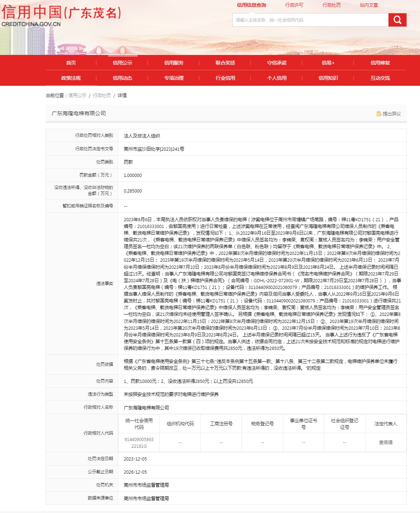This screenshot has height=513, width=420.
Task: Open 信用动态 navigation item
Action: [x=123, y=78]
